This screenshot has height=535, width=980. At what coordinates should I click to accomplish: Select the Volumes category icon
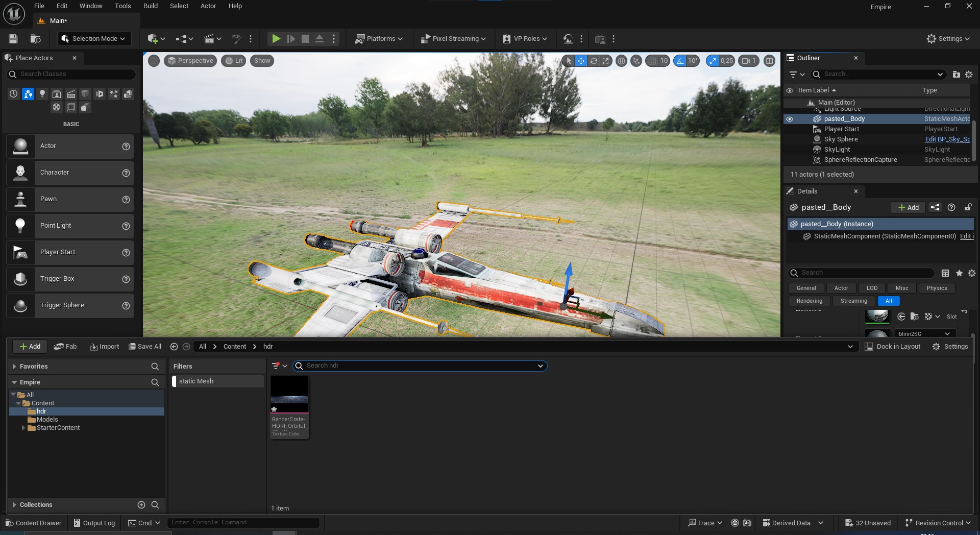(71, 107)
